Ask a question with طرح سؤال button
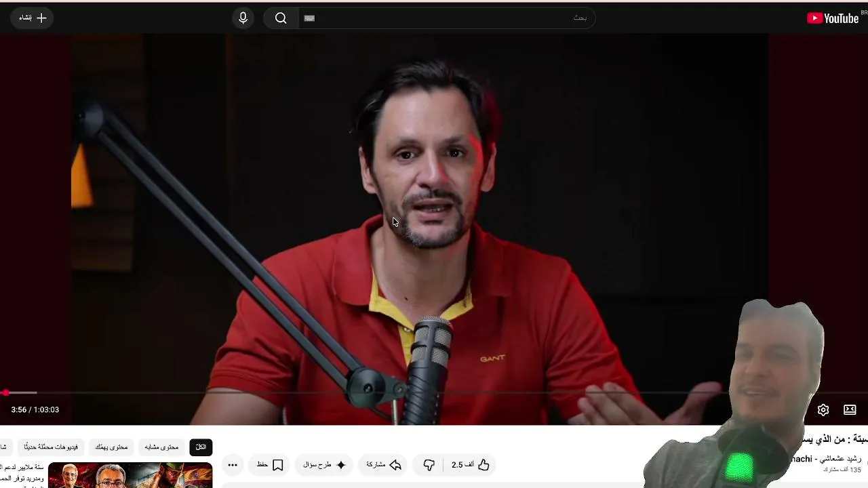This screenshot has width=868, height=488. pyautogui.click(x=324, y=465)
